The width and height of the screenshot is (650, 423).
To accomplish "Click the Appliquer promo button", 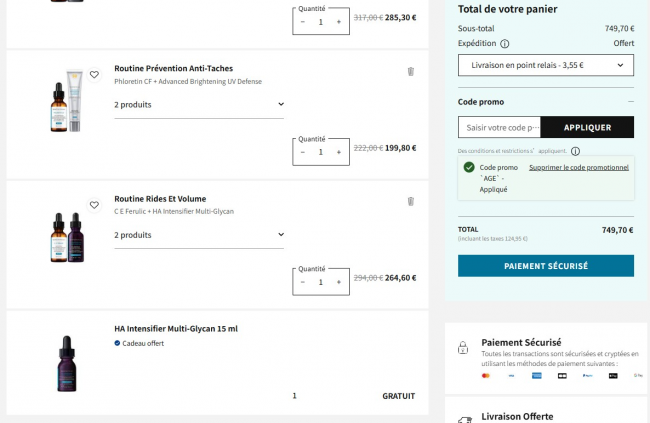I will (587, 127).
